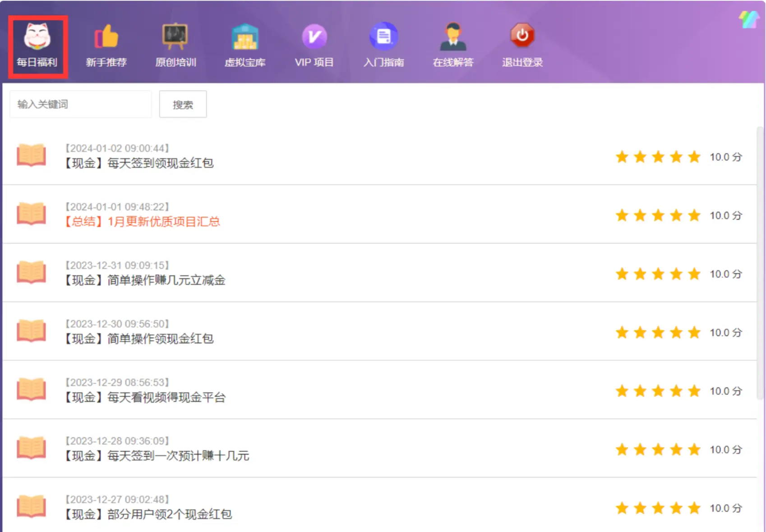The image size is (766, 532).
Task: Click the shirt skin icon at top right
Action: coord(749,20)
